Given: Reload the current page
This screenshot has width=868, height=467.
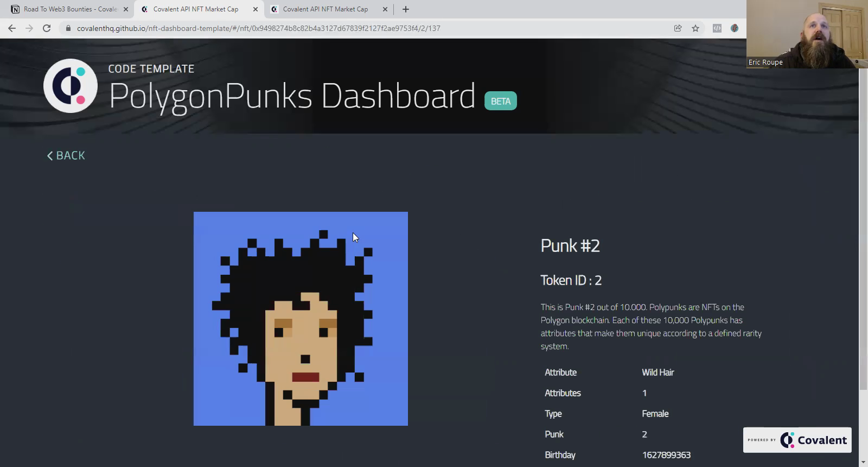Looking at the screenshot, I should [47, 28].
